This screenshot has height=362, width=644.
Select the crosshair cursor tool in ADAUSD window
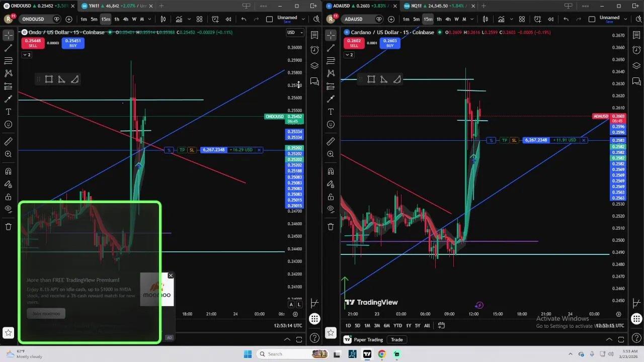(x=331, y=35)
